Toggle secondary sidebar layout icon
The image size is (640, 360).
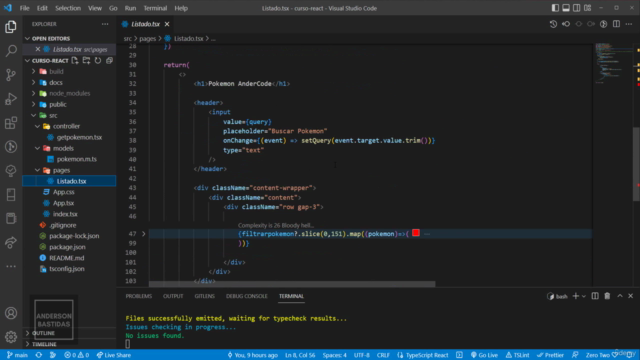tap(576, 8)
